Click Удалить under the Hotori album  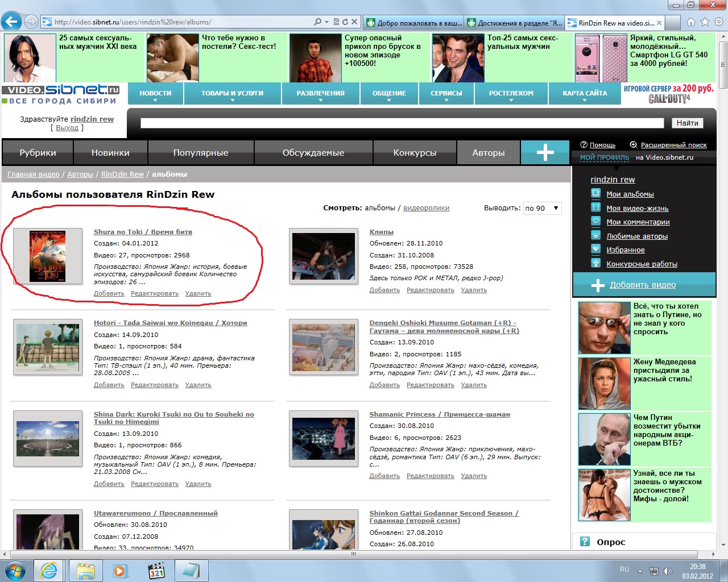pyautogui.click(x=198, y=385)
